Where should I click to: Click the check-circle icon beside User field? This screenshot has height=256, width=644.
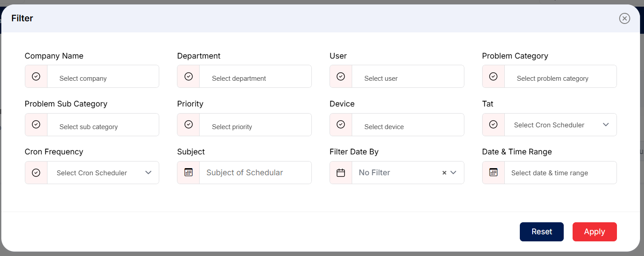341,76
